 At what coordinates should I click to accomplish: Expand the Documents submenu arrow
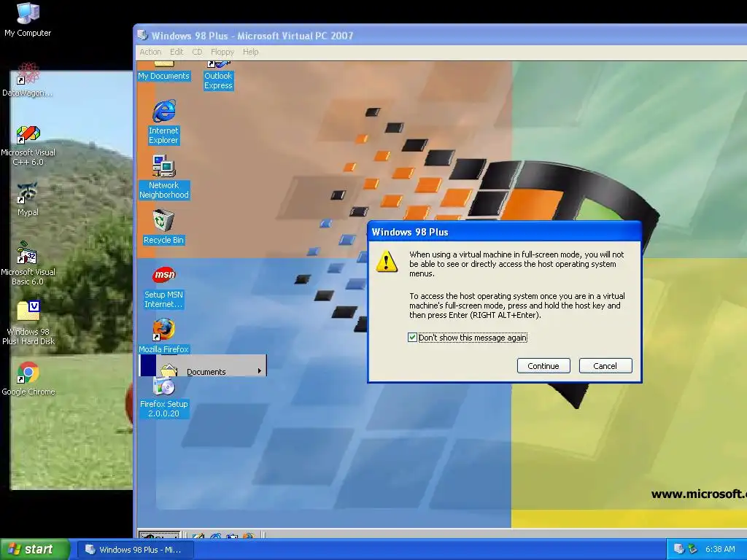(260, 370)
